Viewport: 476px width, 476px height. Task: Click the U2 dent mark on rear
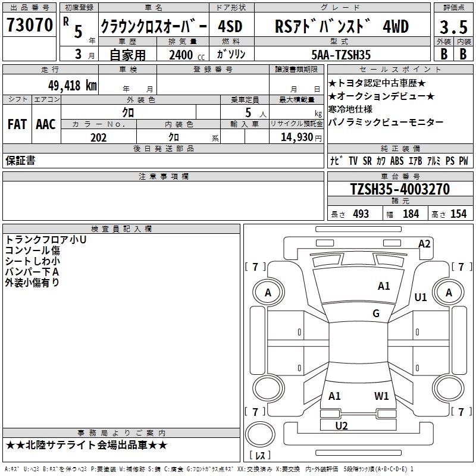point(341,426)
